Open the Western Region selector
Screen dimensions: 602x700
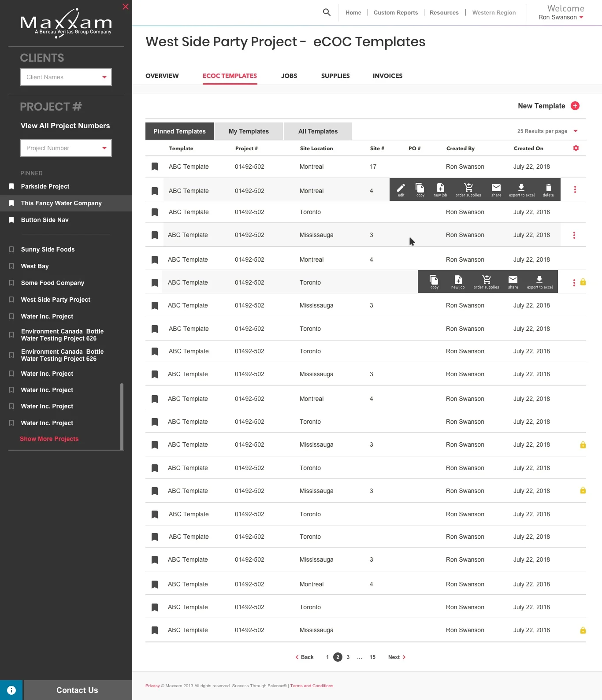(x=494, y=12)
